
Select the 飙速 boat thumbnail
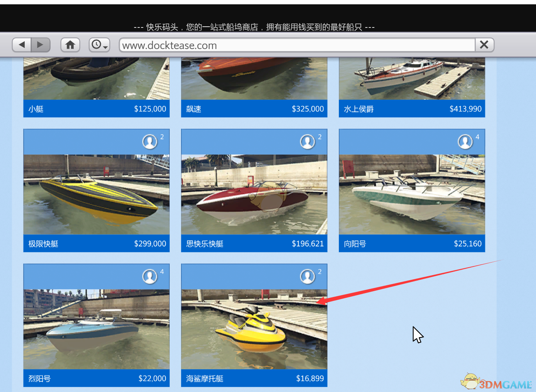tap(254, 78)
